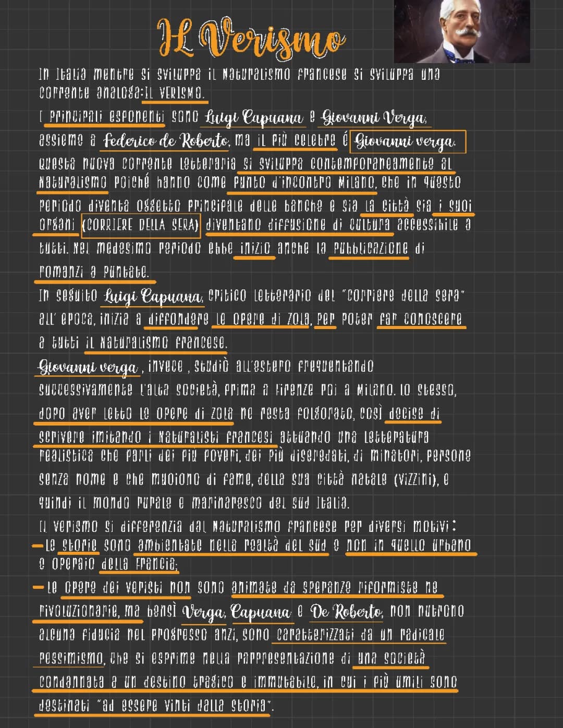Click the underlined words 'Principali esponenti'
563x728 pixels.
click(106, 116)
